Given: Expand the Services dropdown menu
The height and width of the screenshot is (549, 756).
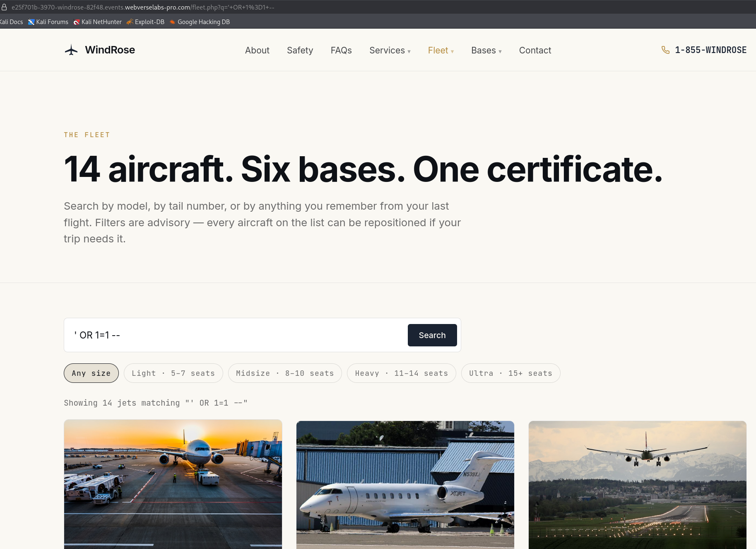Looking at the screenshot, I should tap(390, 51).
